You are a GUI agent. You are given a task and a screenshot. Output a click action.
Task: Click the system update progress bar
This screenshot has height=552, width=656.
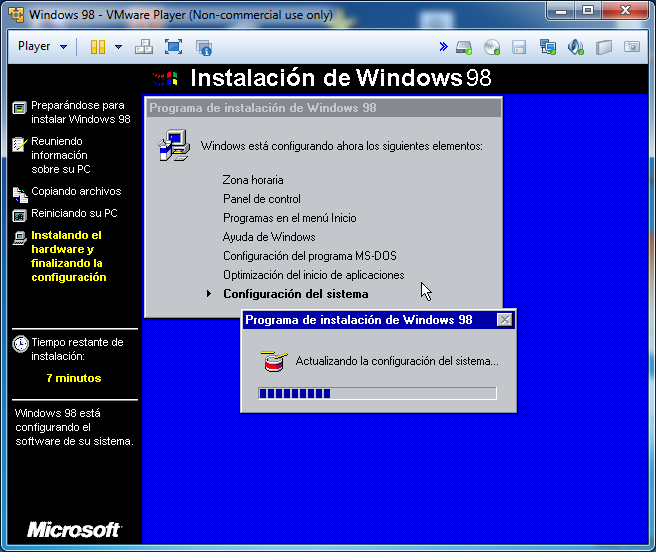[377, 393]
